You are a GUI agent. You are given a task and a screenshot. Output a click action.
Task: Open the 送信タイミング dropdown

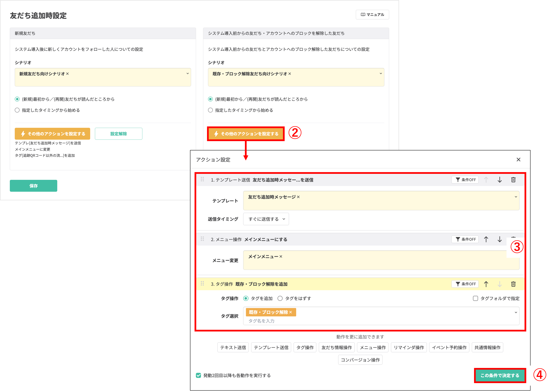click(x=266, y=219)
